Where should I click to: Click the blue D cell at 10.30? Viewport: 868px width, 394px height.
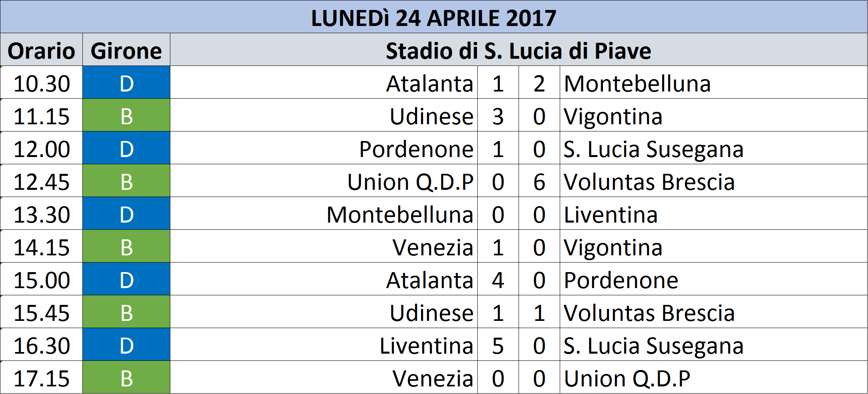126,82
